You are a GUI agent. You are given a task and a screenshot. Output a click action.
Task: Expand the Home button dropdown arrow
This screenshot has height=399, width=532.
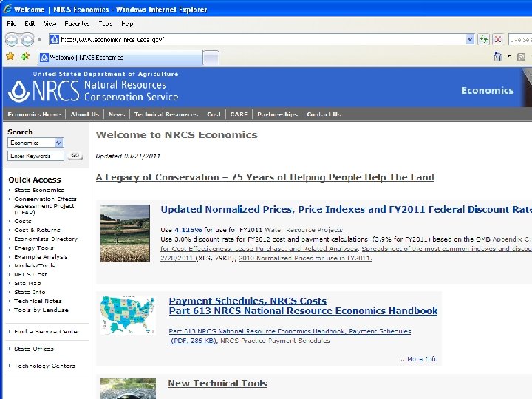point(509,56)
